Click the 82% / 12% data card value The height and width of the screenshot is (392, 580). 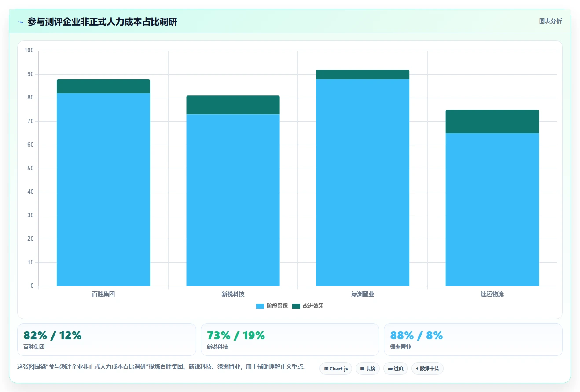[52, 335]
